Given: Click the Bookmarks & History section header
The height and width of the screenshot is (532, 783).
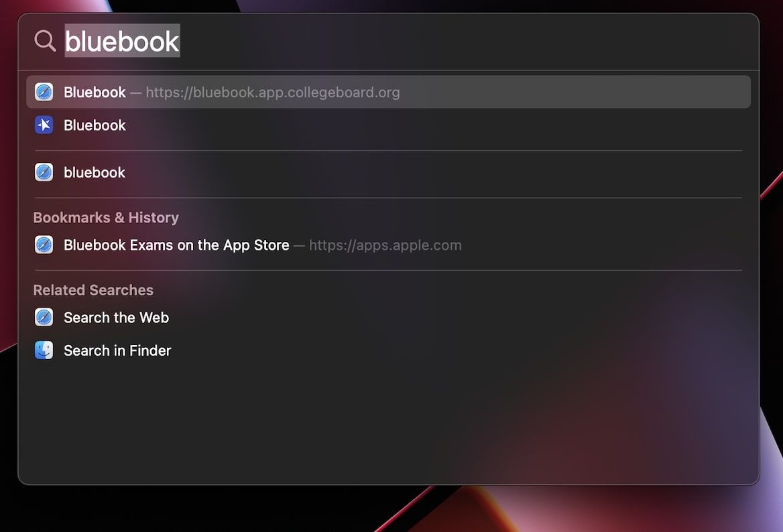Looking at the screenshot, I should click(x=106, y=217).
